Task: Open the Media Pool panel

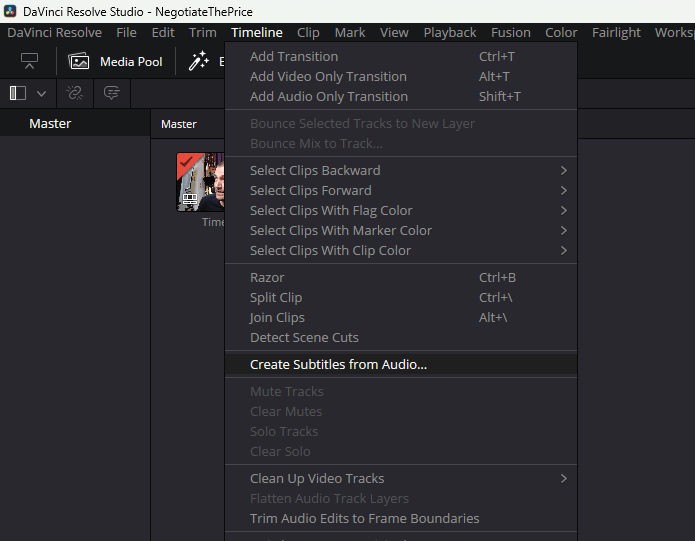Action: pyautogui.click(x=115, y=62)
